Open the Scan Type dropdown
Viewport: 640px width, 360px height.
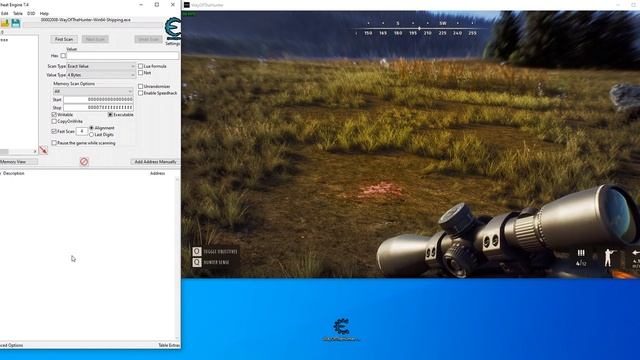point(100,66)
